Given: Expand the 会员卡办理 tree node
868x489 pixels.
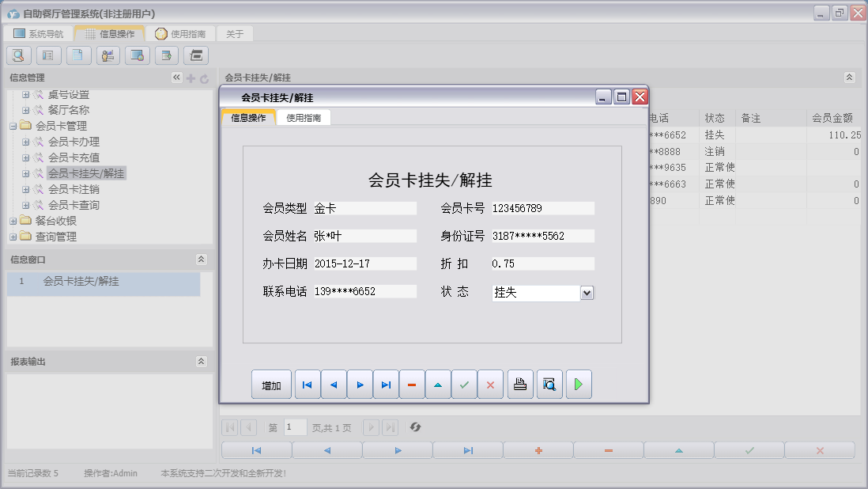Looking at the screenshot, I should 25,142.
